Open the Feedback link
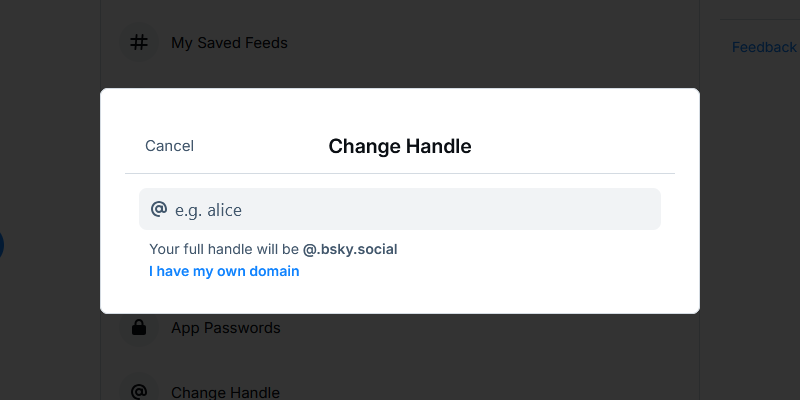The height and width of the screenshot is (400, 800). click(764, 47)
